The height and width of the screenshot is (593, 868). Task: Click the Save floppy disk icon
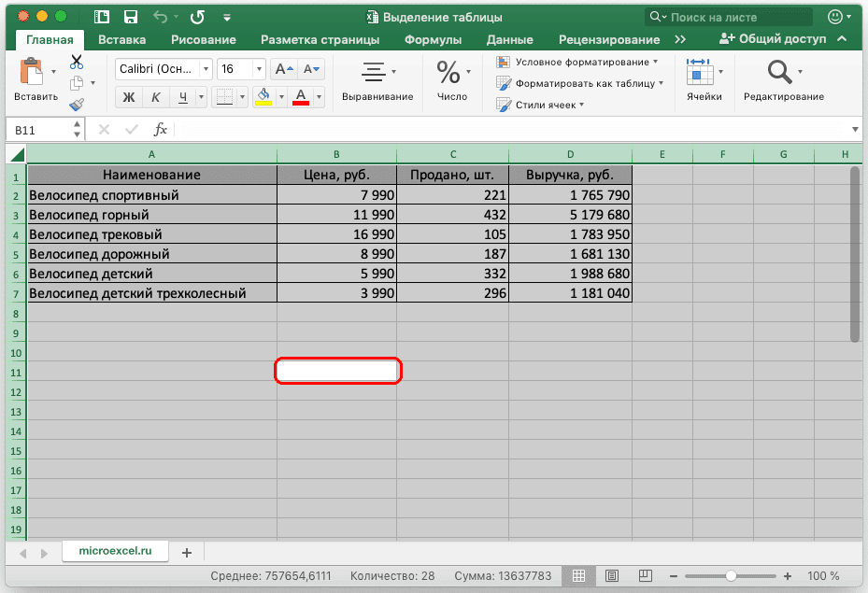131,17
